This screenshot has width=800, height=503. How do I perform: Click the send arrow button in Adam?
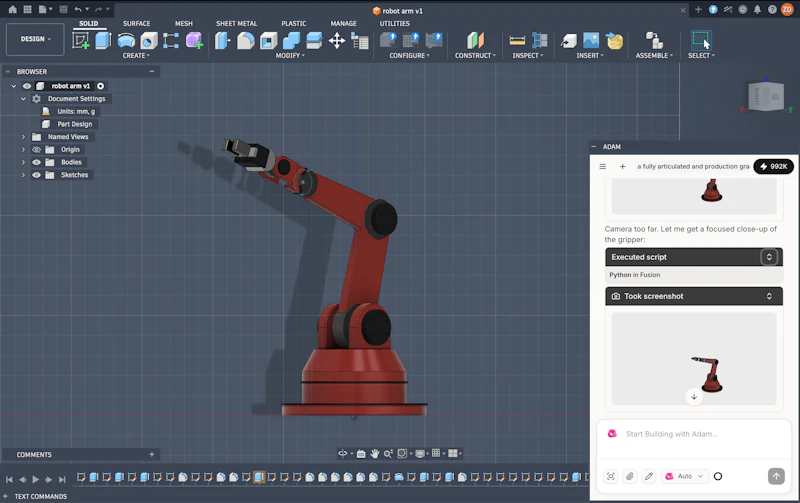(776, 476)
